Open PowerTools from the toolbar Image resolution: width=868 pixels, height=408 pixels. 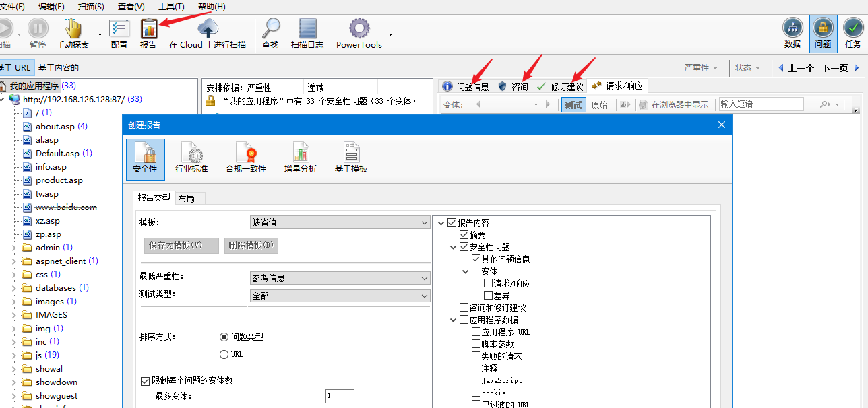tap(359, 30)
